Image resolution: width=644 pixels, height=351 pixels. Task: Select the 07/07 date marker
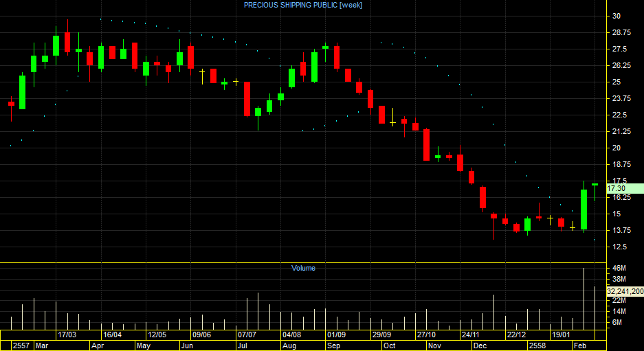247,335
